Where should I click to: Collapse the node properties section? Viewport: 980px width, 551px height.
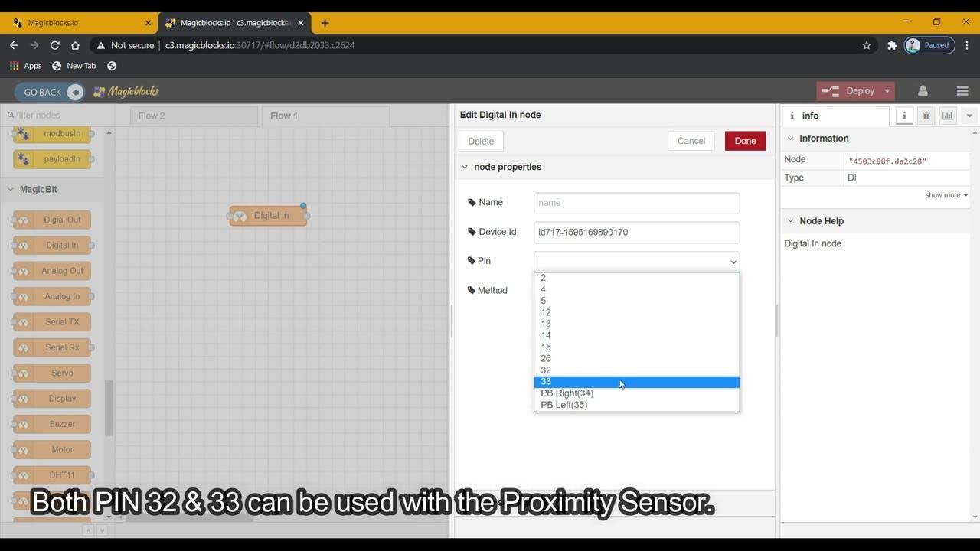(465, 166)
